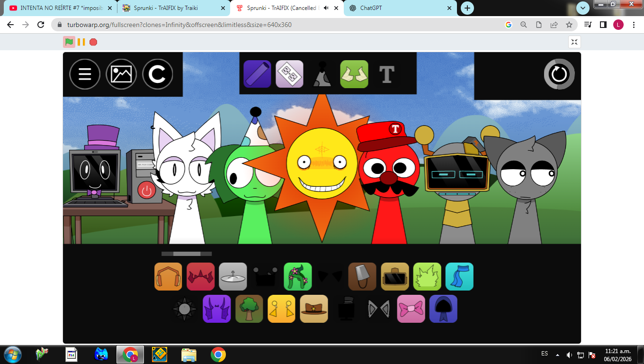Viewport: 644px width, 364px height.
Task: Click the gold robot character's screen face
Action: pyautogui.click(x=457, y=173)
